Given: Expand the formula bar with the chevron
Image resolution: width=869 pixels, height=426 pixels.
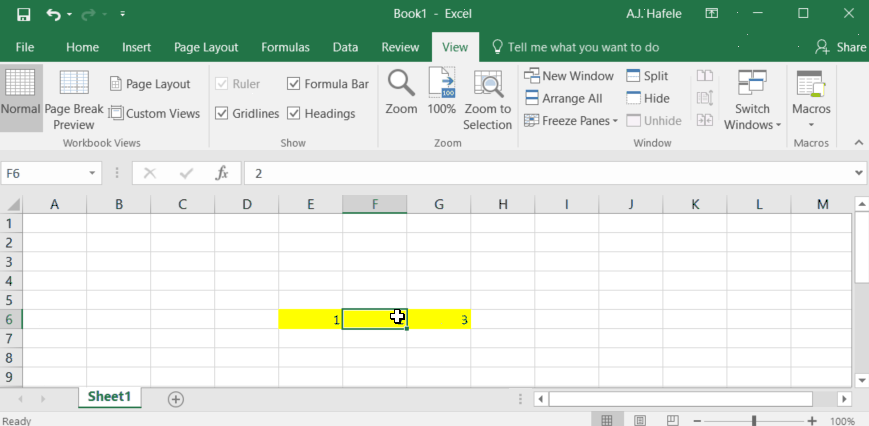Looking at the screenshot, I should click(x=859, y=173).
